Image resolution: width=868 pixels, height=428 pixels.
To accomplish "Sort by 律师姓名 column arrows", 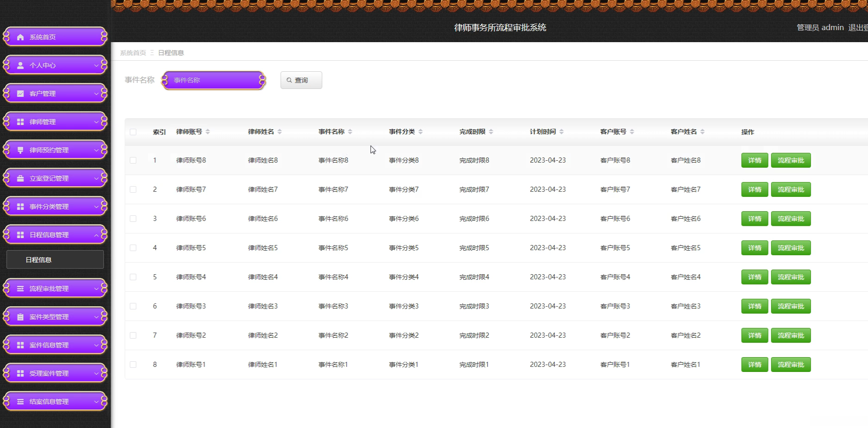I will tap(279, 132).
